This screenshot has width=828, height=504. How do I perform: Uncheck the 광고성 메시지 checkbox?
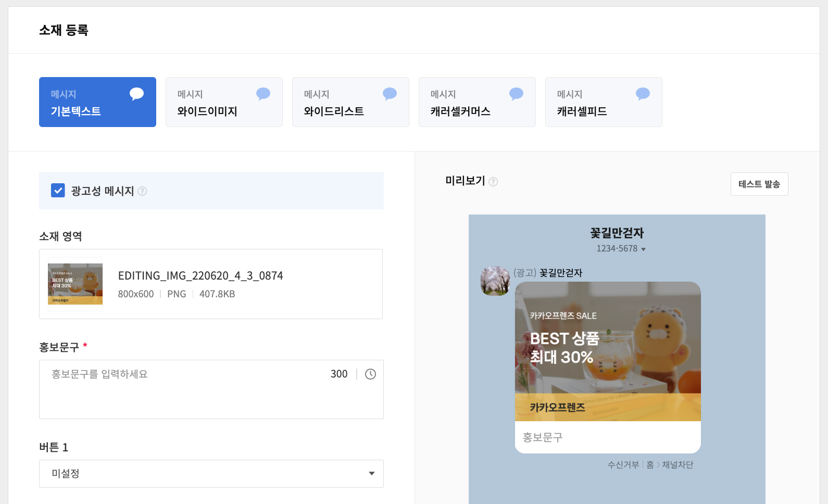[x=58, y=191]
